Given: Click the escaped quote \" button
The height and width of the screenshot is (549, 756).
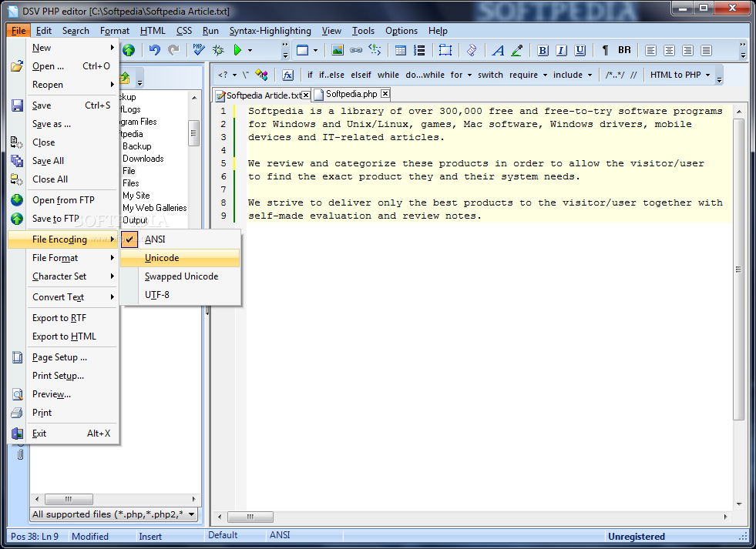Looking at the screenshot, I should pyautogui.click(x=246, y=75).
